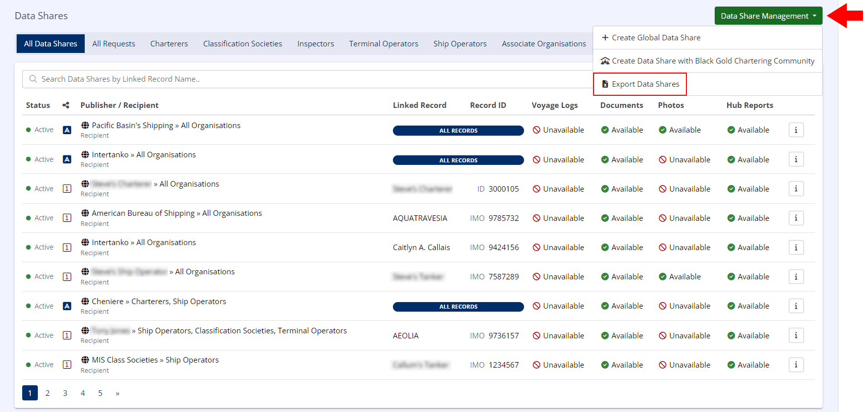Expand the Data Share Management dropdown
Screen dimensions: 868x412
click(x=768, y=16)
